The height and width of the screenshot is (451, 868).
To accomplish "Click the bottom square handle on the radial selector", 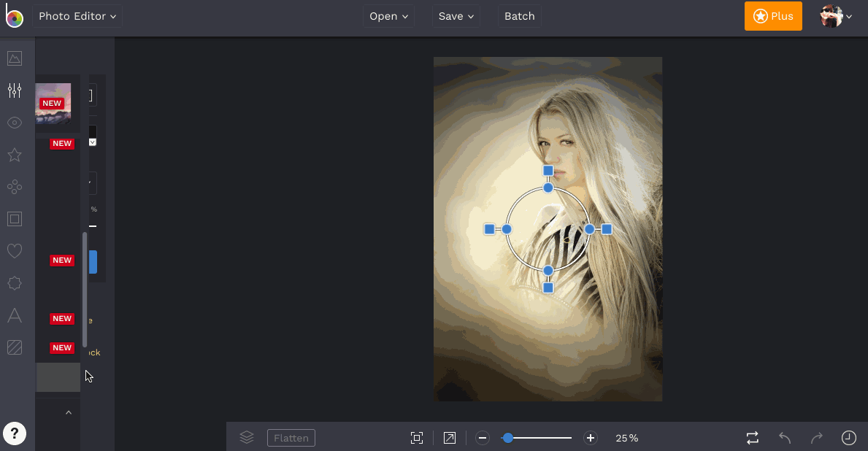I will 548,288.
